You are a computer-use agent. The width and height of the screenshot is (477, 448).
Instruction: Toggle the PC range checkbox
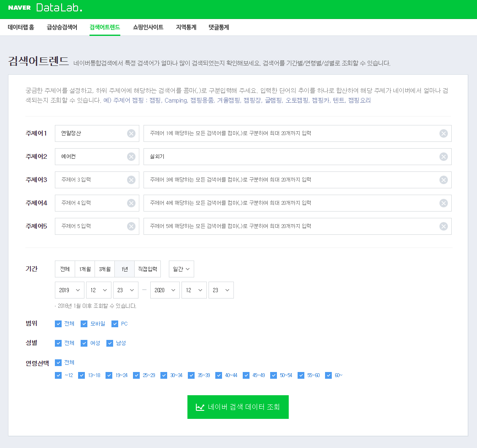[115, 324]
